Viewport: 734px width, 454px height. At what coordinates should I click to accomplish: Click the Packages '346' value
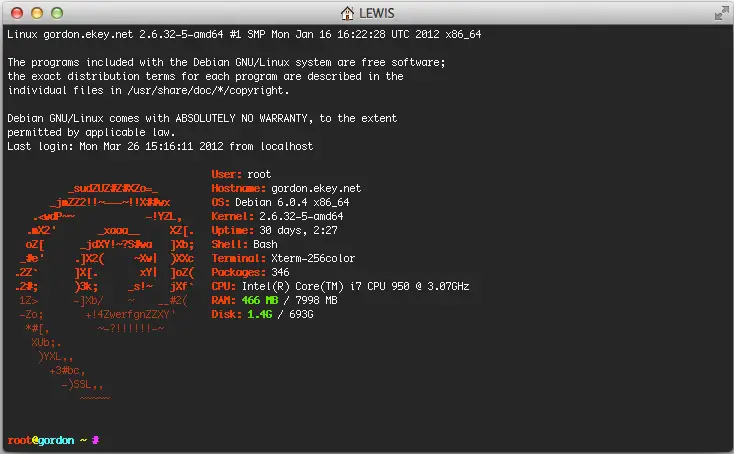click(x=280, y=272)
